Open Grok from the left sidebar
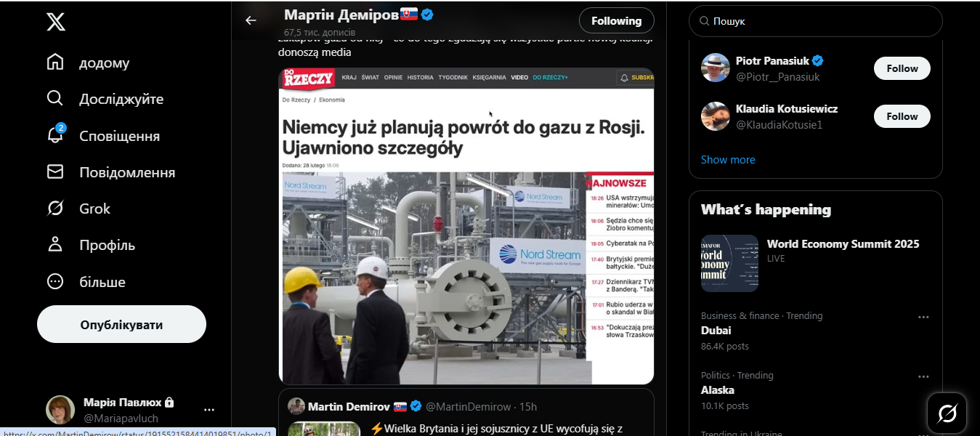Image resolution: width=980 pixels, height=436 pixels. pyautogui.click(x=78, y=209)
